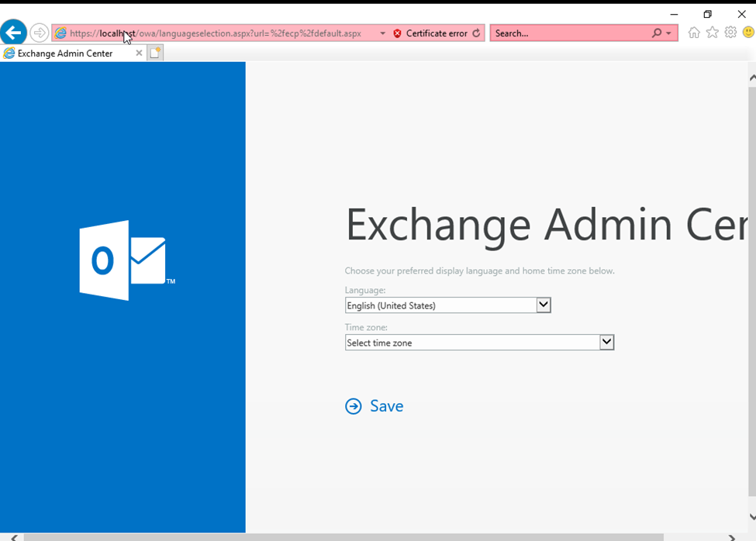
Task: Open the Language dropdown list
Action: coord(543,305)
